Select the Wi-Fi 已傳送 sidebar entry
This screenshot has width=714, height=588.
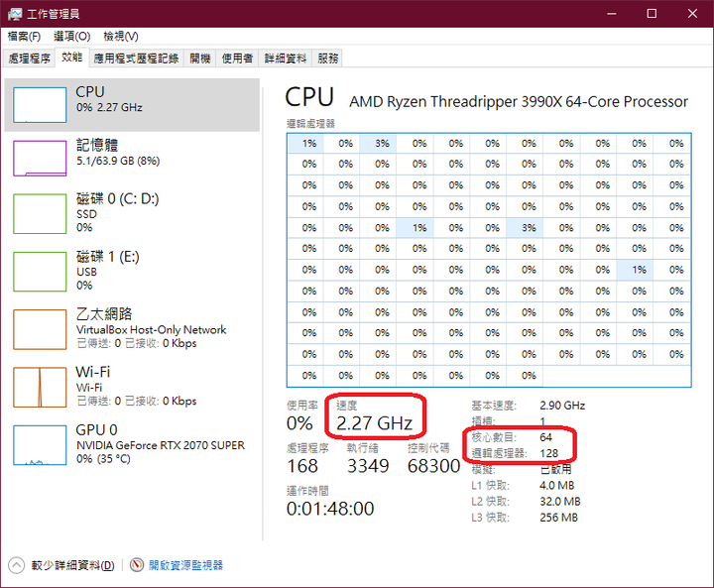[132, 387]
